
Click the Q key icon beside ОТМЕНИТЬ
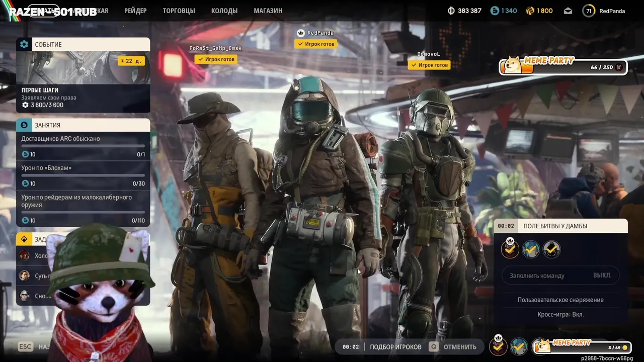pyautogui.click(x=433, y=346)
